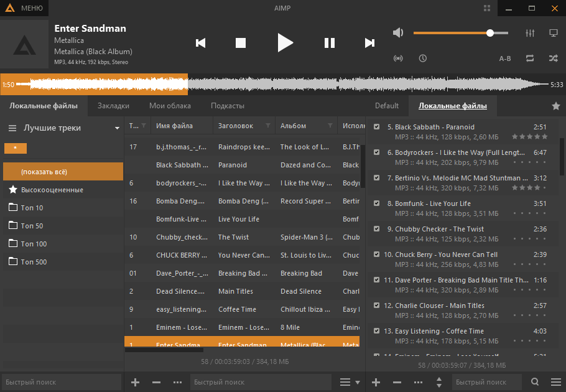This screenshot has width=566, height=392.
Task: Open the МЕНЮ main menu
Action: pyautogui.click(x=24, y=8)
